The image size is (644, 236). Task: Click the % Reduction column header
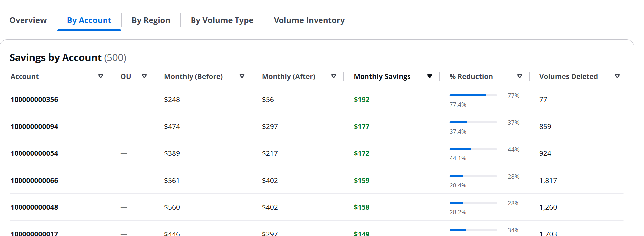471,76
